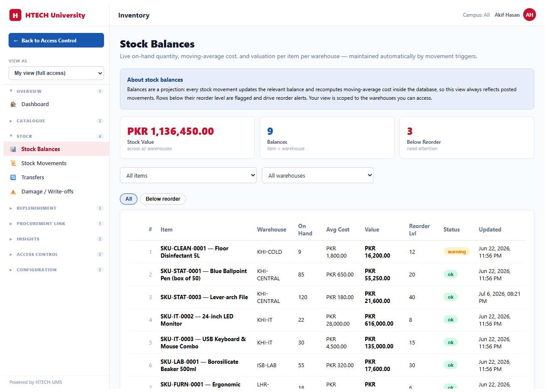The image size is (548, 392).
Task: Click SKU-STAT-0001 Blue Ballpoint Pen item
Action: point(204,274)
